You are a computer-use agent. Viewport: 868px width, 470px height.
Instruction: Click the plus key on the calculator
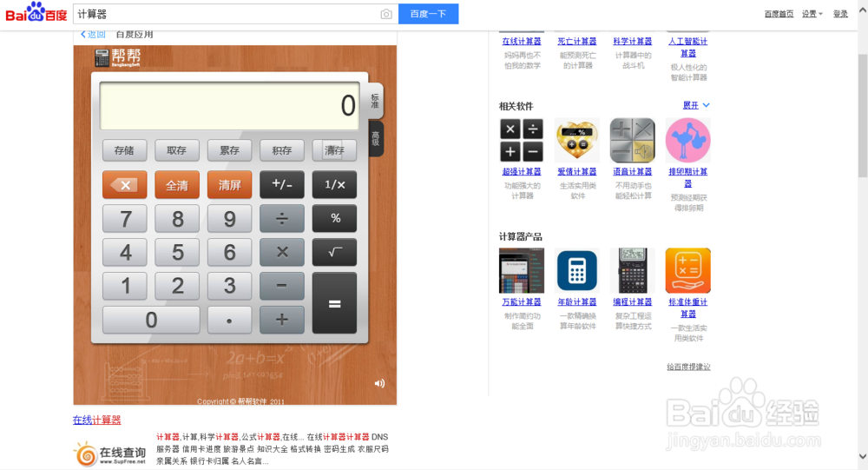coord(282,320)
